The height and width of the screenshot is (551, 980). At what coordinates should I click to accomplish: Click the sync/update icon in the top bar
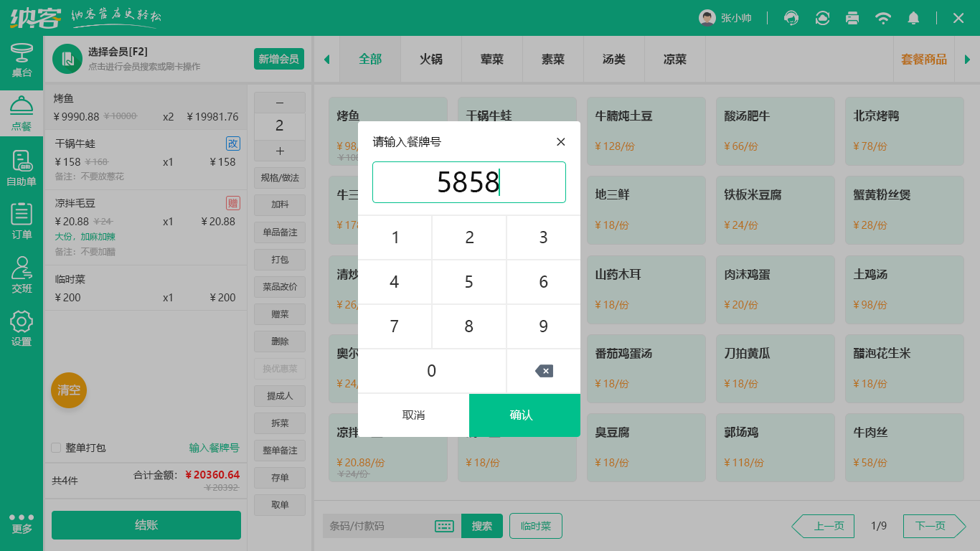(822, 18)
